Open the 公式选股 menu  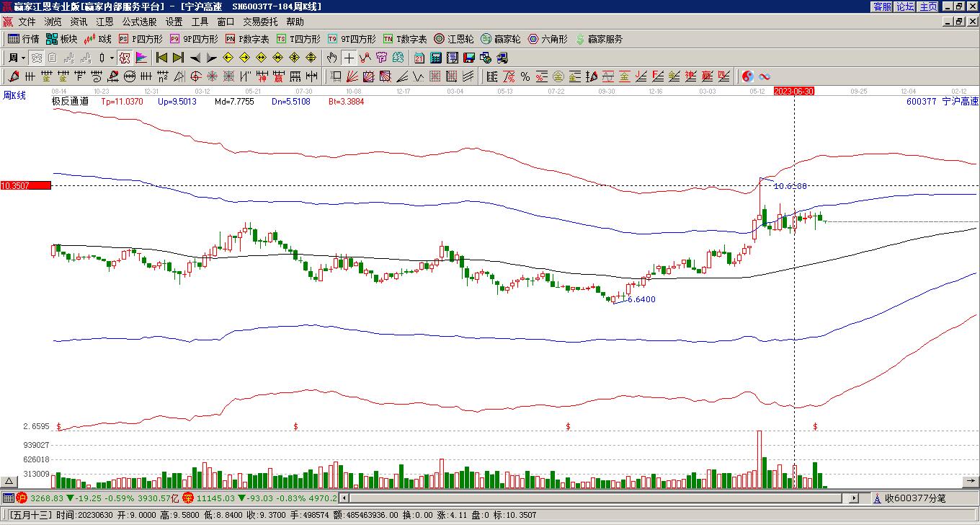(x=139, y=22)
